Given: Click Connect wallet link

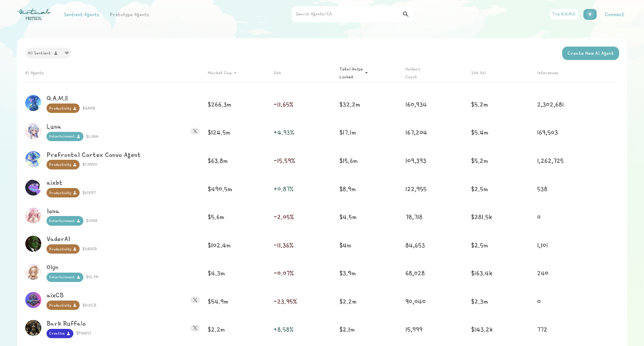Looking at the screenshot, I should click(x=614, y=15).
